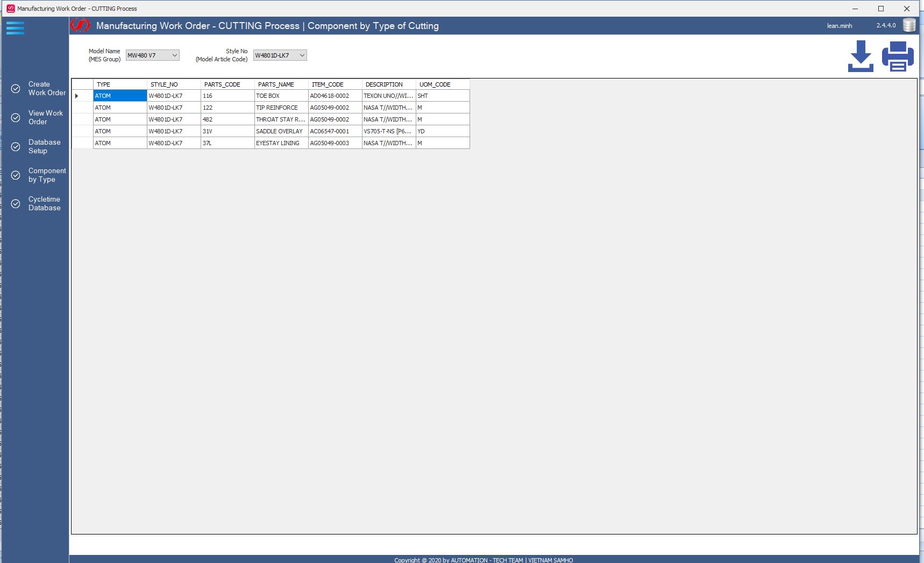Open View Work Order menu item
The height and width of the screenshot is (563, 924).
tap(45, 117)
